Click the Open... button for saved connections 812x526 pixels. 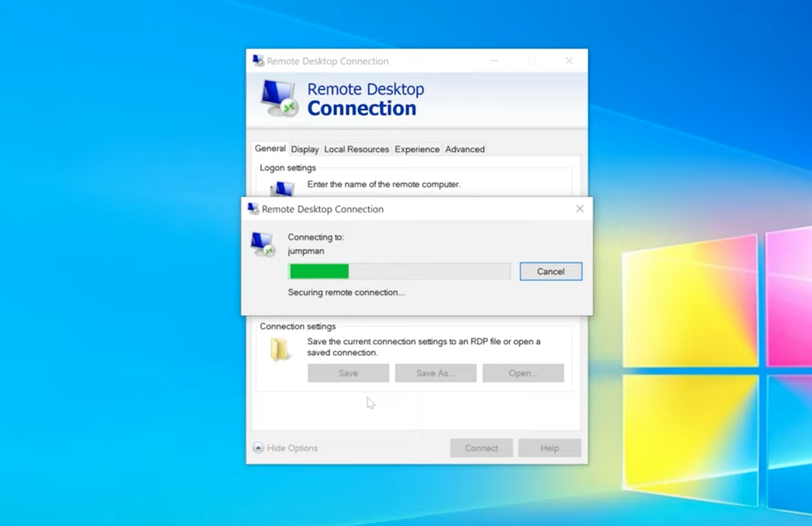(523, 373)
